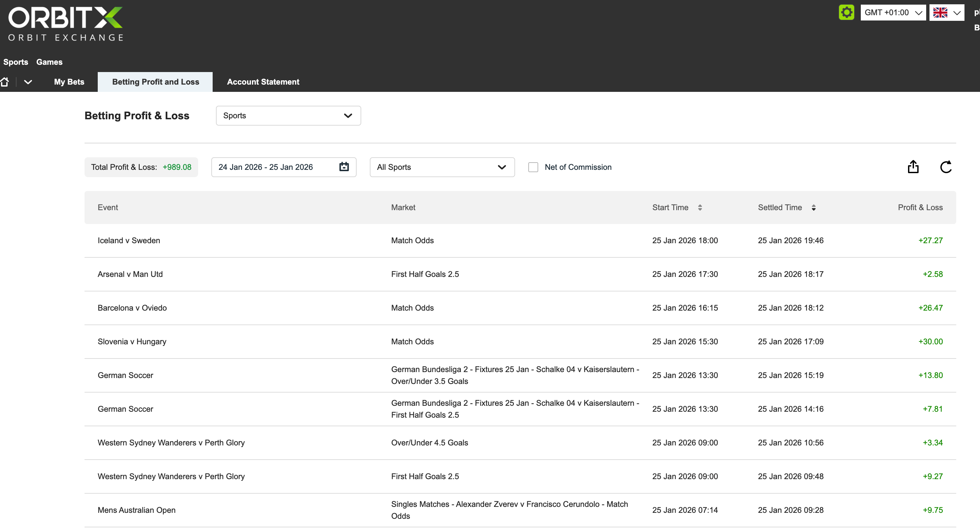Click the Orbit Exchange logo
This screenshot has height=532, width=980.
65,23
